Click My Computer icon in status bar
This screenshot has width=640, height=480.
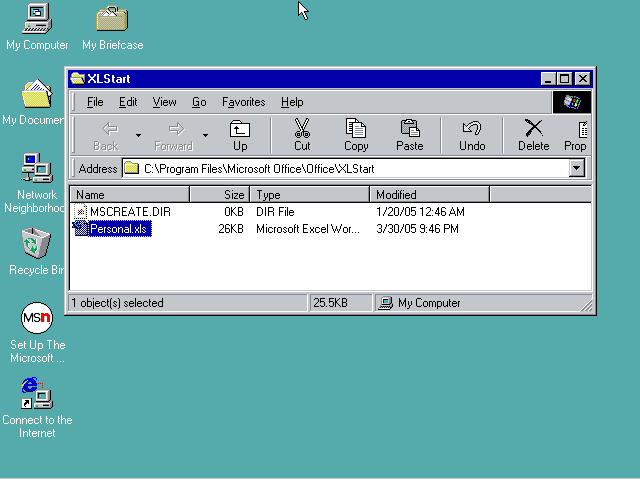[x=385, y=303]
